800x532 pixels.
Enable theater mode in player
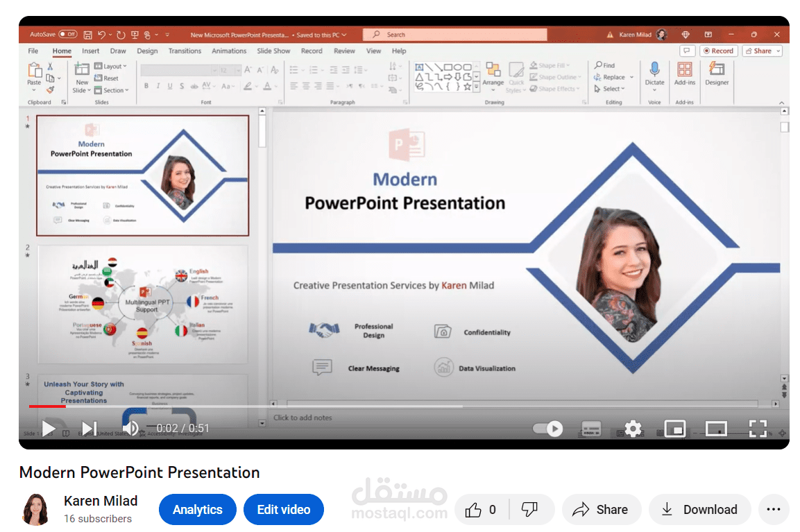coord(716,429)
